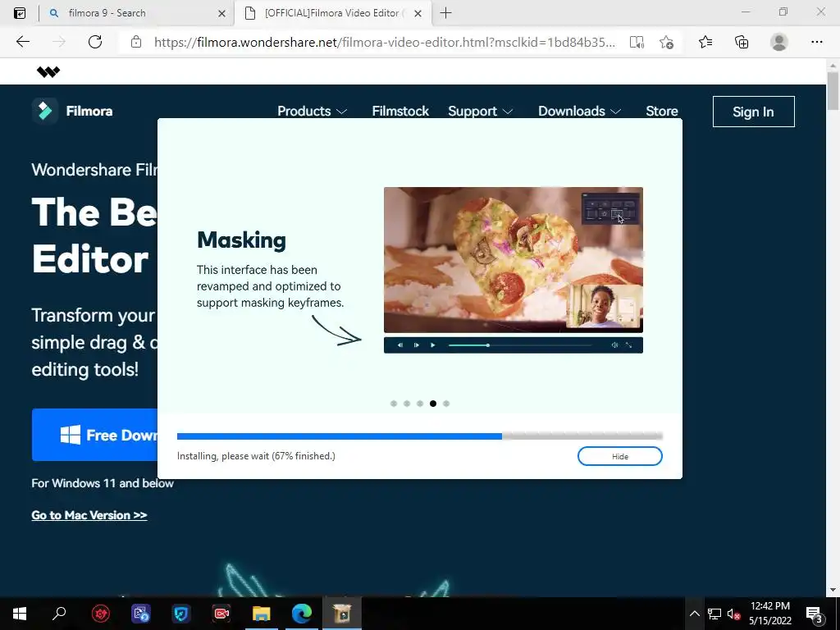The image size is (840, 630).
Task: Open the installer package taskbar icon
Action: (x=342, y=614)
